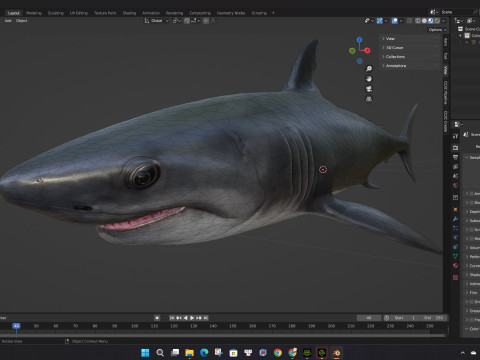Viewport: 480px width, 360px height.
Task: Open the Tool properties tab icon
Action: click(455, 136)
